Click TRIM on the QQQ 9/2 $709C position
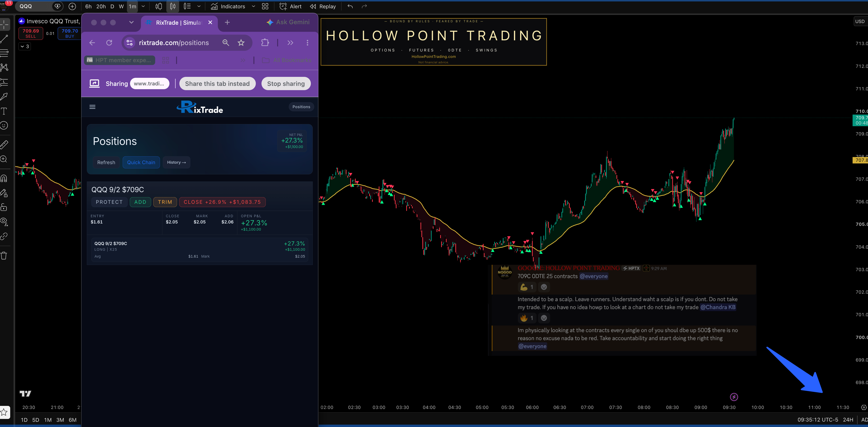This screenshot has height=427, width=868. (x=165, y=202)
